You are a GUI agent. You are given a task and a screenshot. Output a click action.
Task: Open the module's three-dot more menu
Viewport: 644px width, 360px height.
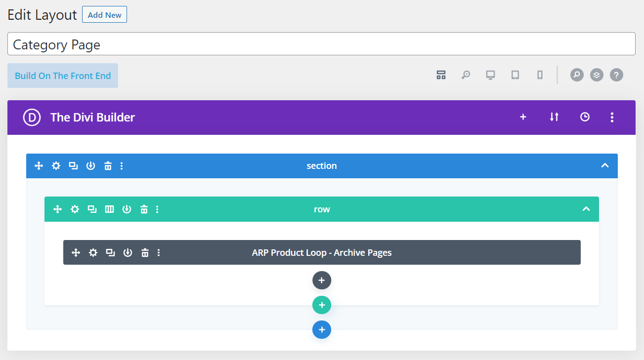pyautogui.click(x=159, y=253)
